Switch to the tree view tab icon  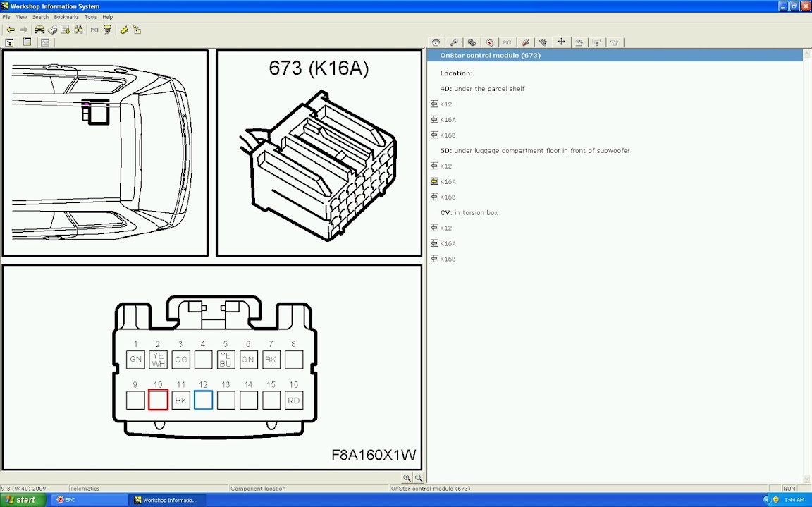(9, 42)
